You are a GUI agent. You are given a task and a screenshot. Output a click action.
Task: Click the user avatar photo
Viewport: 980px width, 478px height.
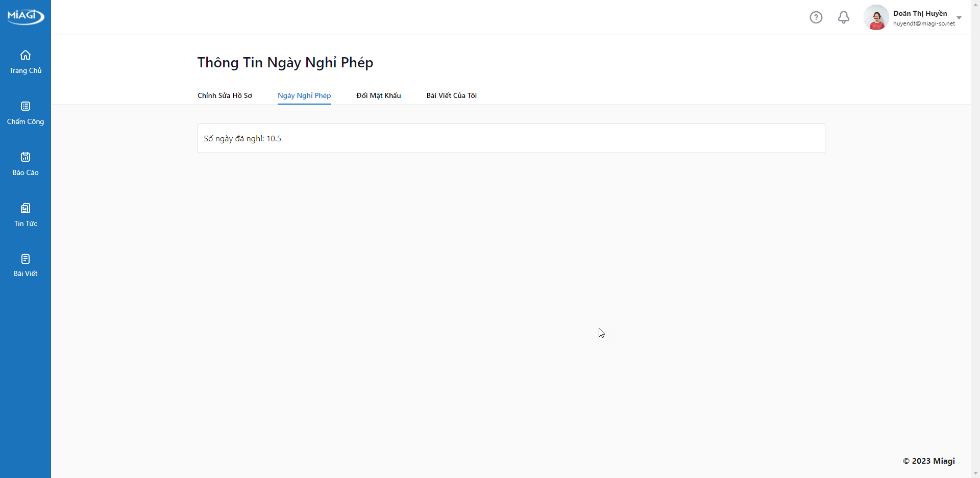point(876,17)
